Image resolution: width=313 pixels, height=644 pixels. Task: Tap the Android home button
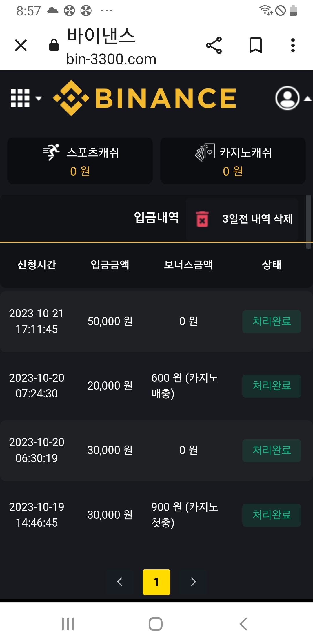156,624
